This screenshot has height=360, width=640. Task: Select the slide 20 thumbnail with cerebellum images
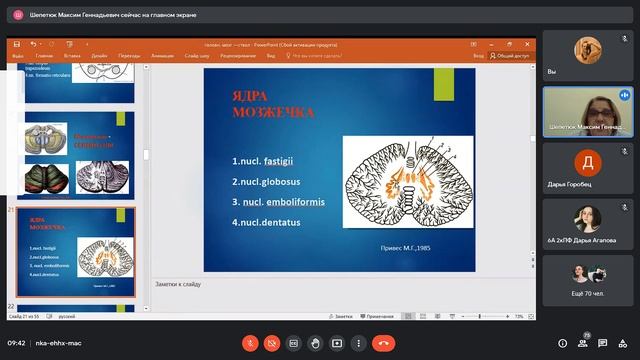pos(76,156)
